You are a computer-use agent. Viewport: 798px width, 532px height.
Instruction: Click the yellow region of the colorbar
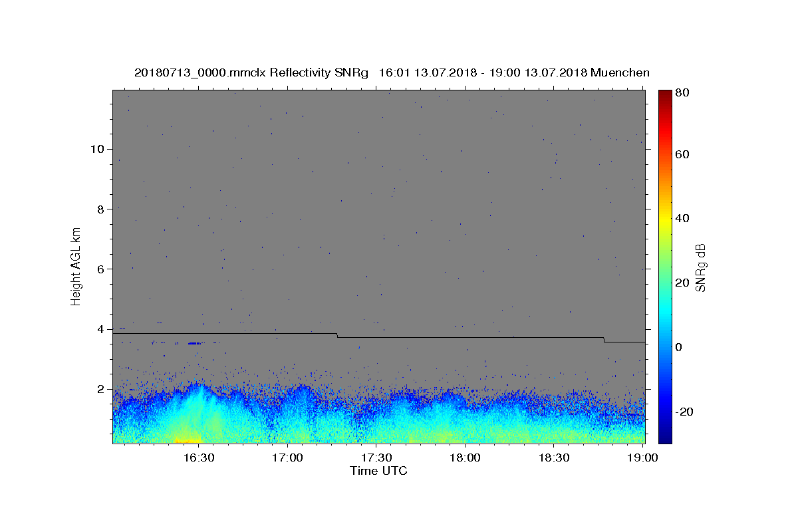[664, 219]
